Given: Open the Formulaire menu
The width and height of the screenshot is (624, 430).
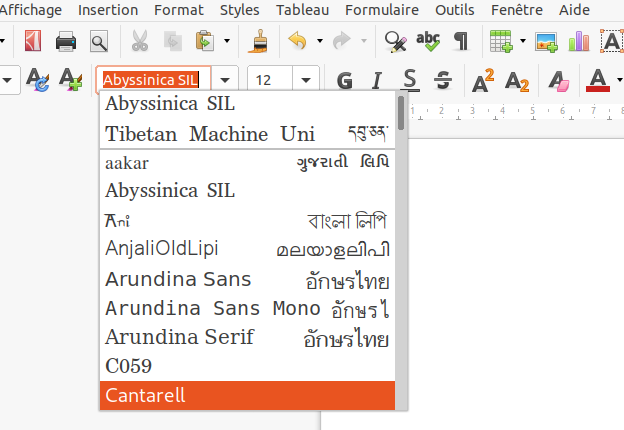Looking at the screenshot, I should [382, 10].
